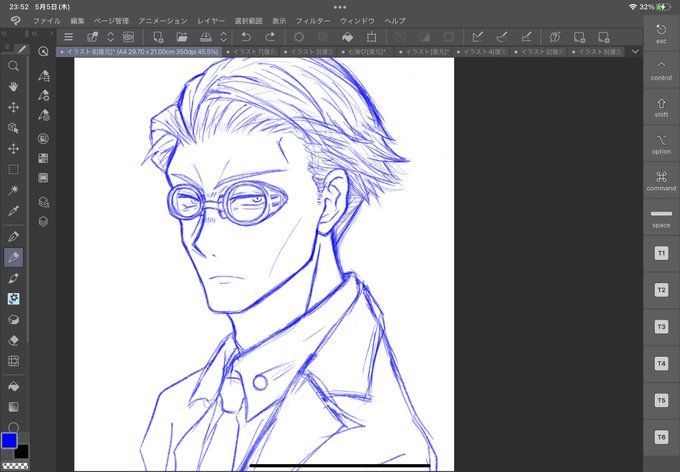Select the Operation object tool

point(13,128)
